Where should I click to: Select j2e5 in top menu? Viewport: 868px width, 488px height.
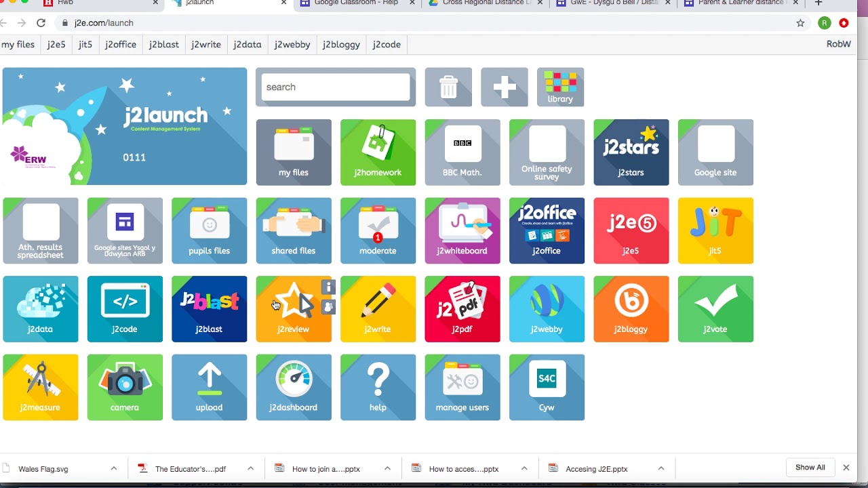coord(56,45)
